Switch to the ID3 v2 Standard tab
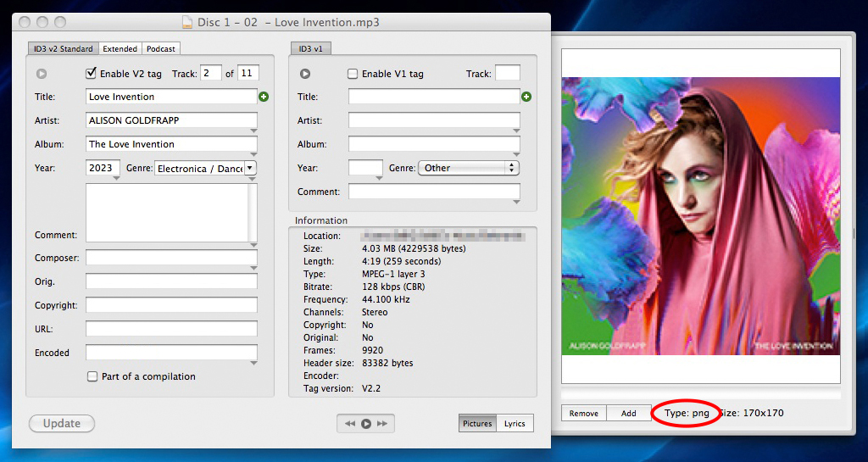 point(63,48)
